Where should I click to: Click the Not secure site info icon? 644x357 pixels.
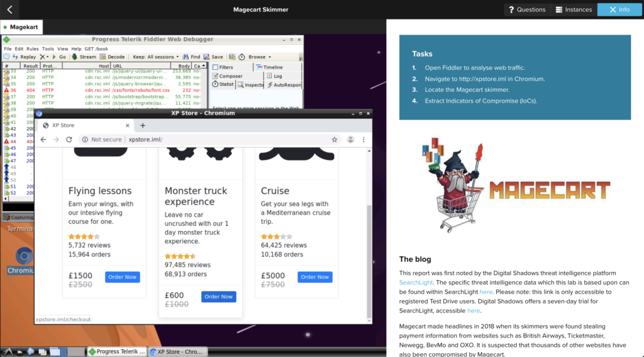click(85, 139)
